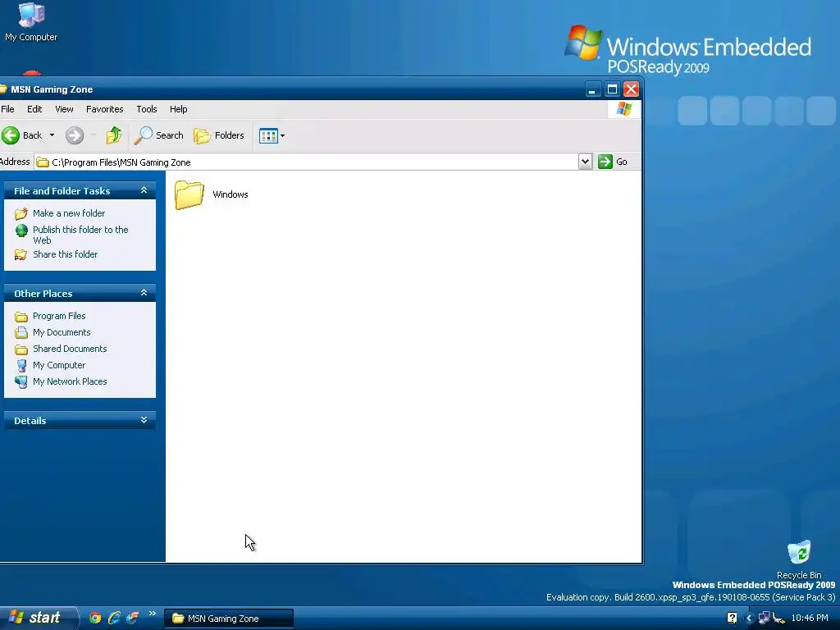Show hidden tray icons arrow
The width and height of the screenshot is (840, 630).
point(749,619)
